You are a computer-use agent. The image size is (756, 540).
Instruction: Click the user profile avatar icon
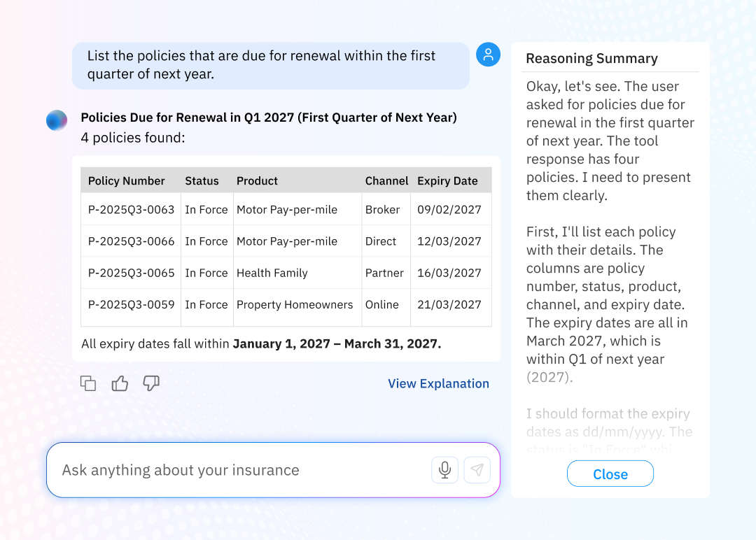click(488, 55)
